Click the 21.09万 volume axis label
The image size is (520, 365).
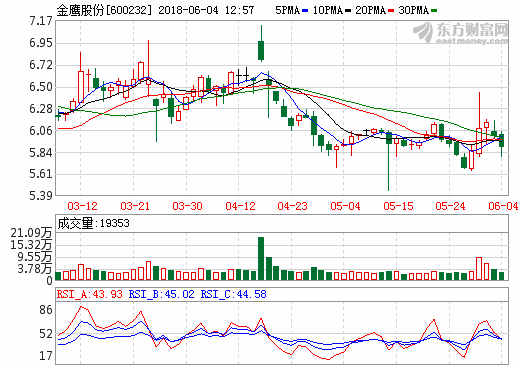(x=31, y=232)
